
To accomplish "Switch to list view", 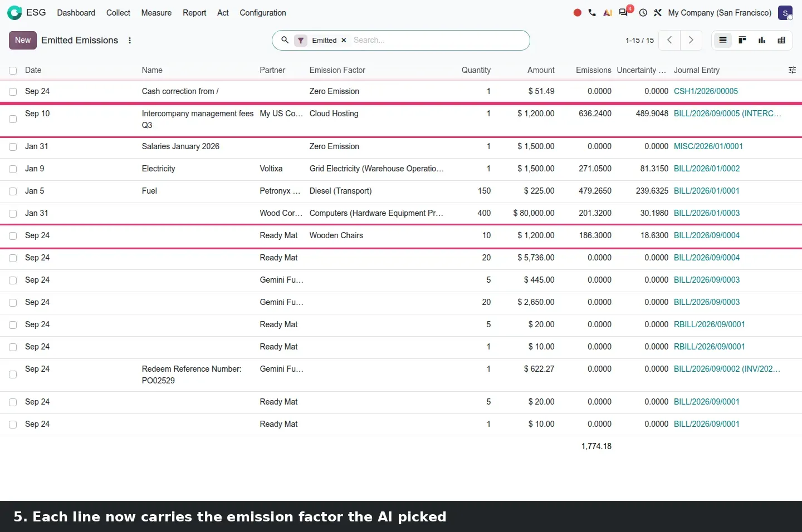I will [x=723, y=40].
